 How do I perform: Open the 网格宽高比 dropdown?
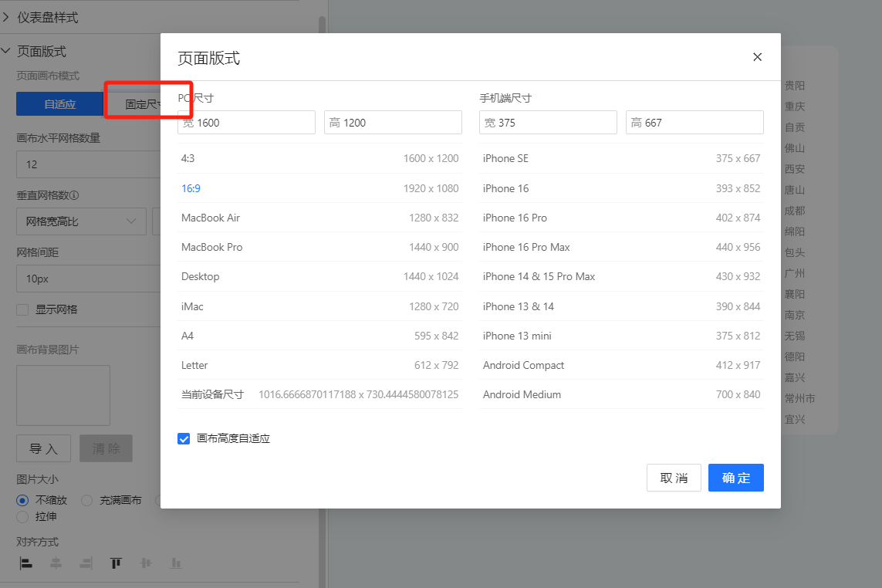point(81,221)
